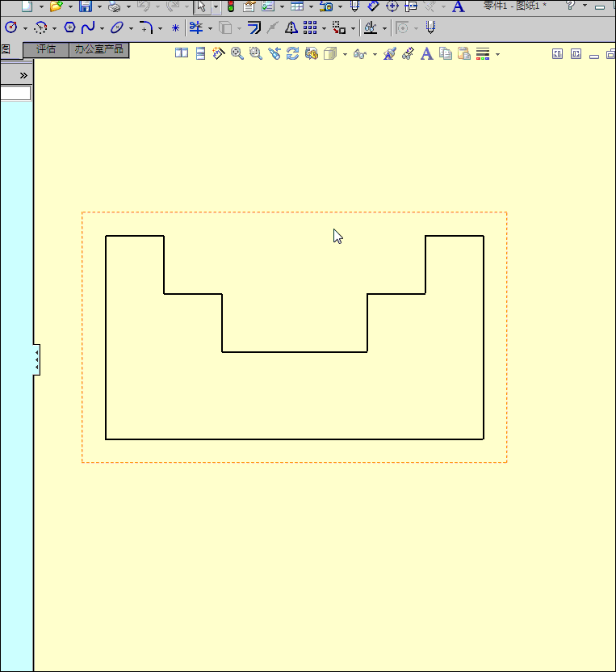This screenshot has width=616, height=672.
Task: Click the Rebuild traffic light icon
Action: [x=231, y=6]
